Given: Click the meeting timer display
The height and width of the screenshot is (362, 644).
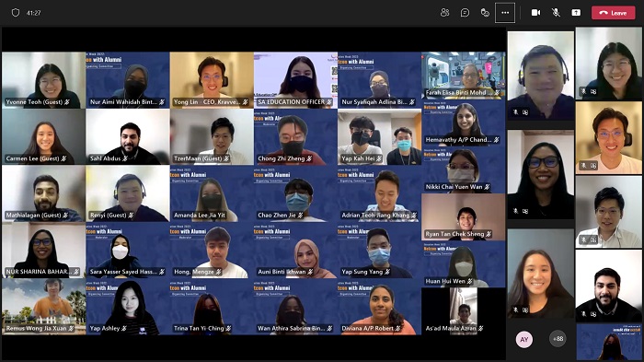Looking at the screenshot, I should [x=34, y=13].
